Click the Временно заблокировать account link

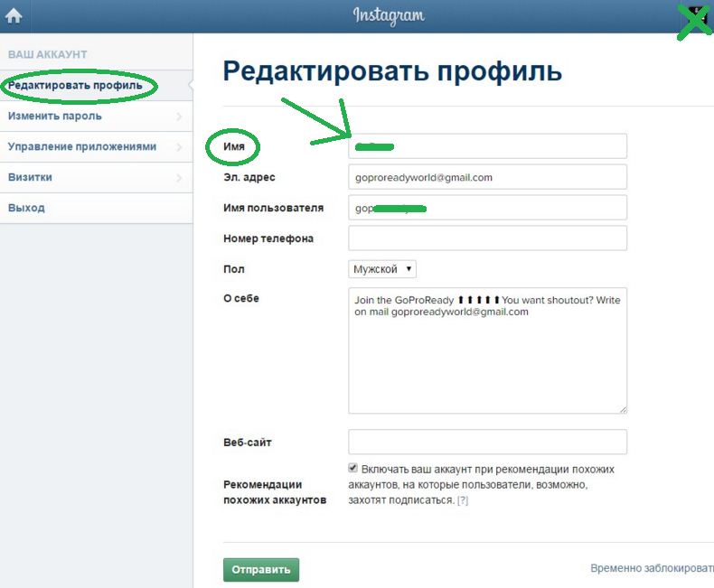(652, 568)
